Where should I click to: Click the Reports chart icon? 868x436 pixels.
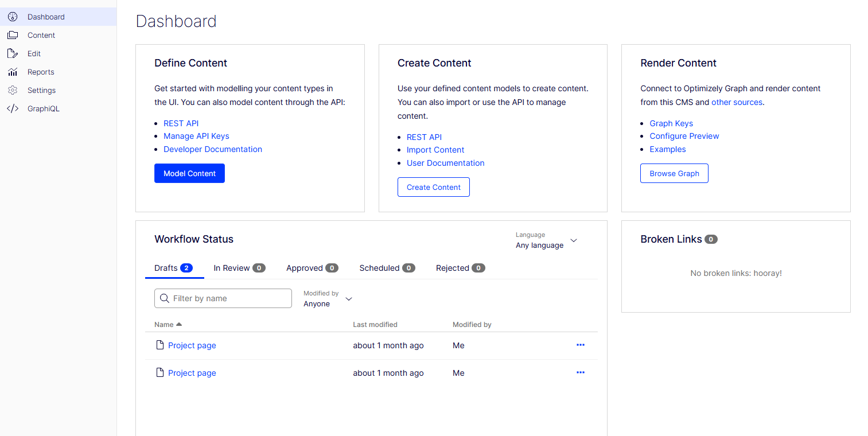[x=13, y=72]
